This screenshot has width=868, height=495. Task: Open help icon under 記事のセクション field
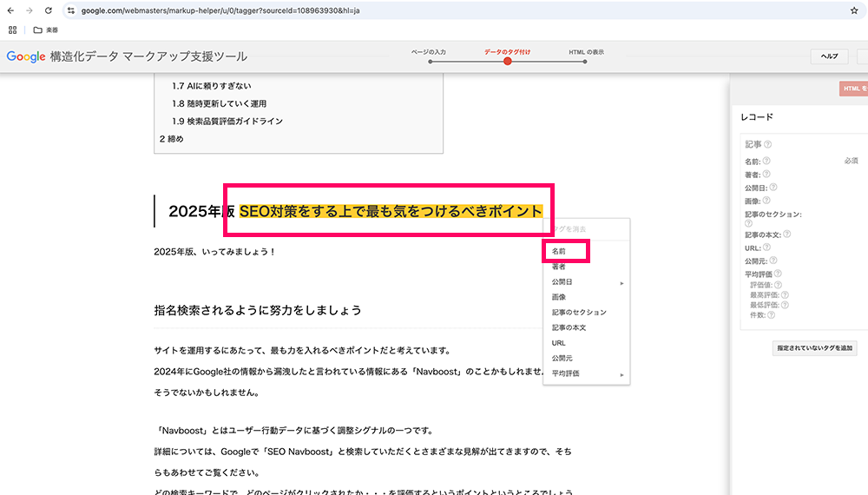point(748,223)
